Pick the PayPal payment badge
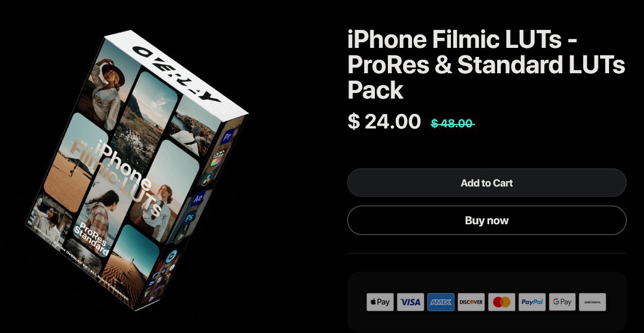The image size is (644, 333). point(532,302)
